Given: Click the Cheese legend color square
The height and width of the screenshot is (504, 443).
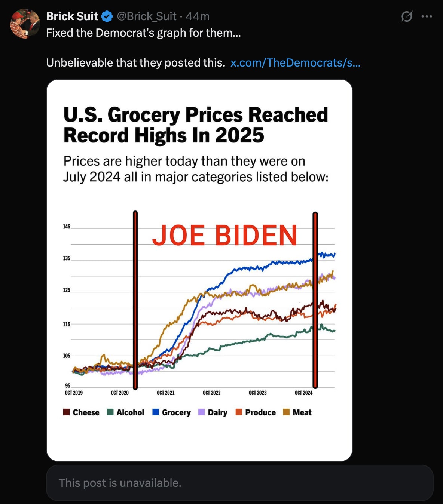Looking at the screenshot, I should (x=67, y=412).
